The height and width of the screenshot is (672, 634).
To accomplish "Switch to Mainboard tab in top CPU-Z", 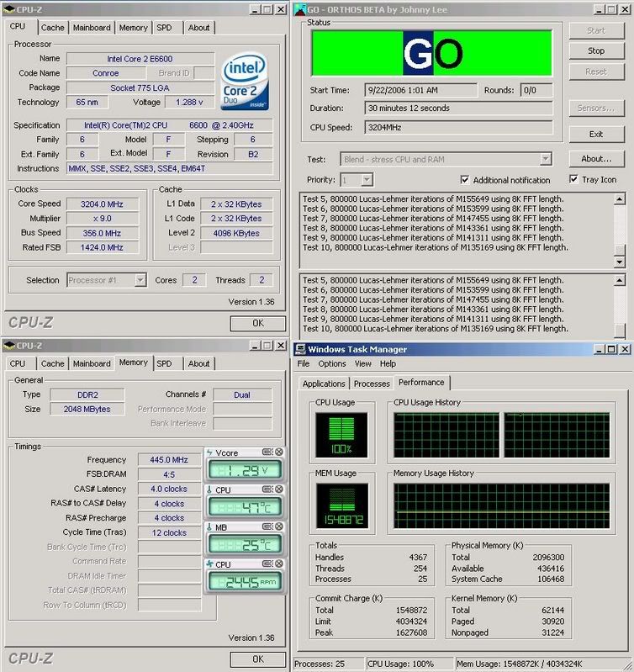I will (92, 28).
